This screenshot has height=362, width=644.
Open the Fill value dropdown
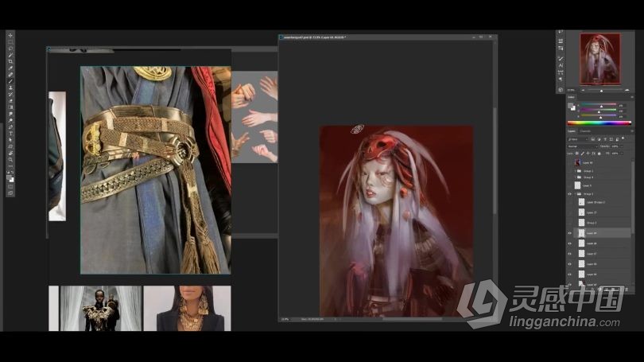[622, 154]
